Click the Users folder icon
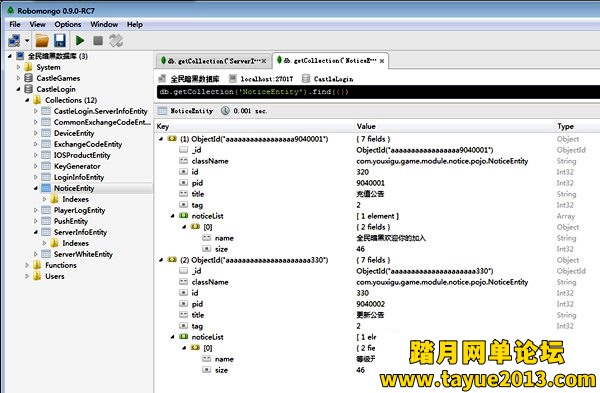This screenshot has height=393, width=600. 37,276
